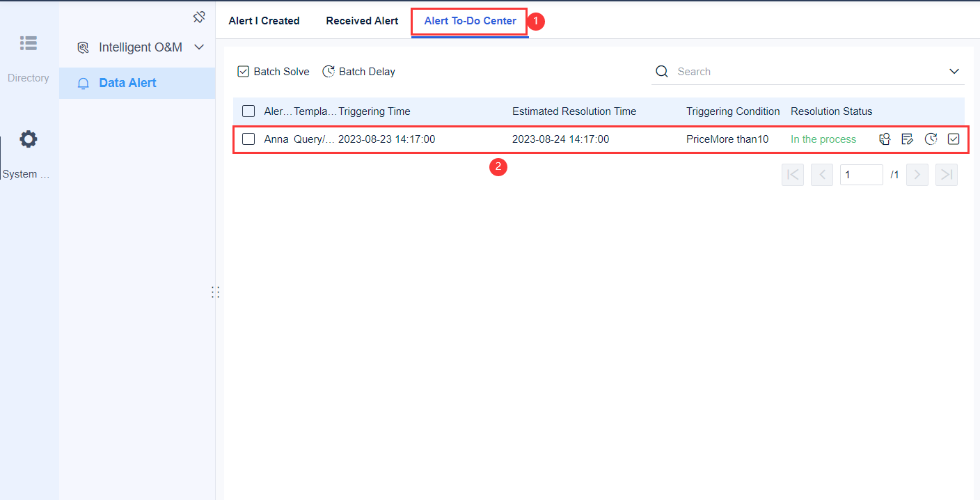Unpin the sidebar using the pin icon

(x=199, y=16)
